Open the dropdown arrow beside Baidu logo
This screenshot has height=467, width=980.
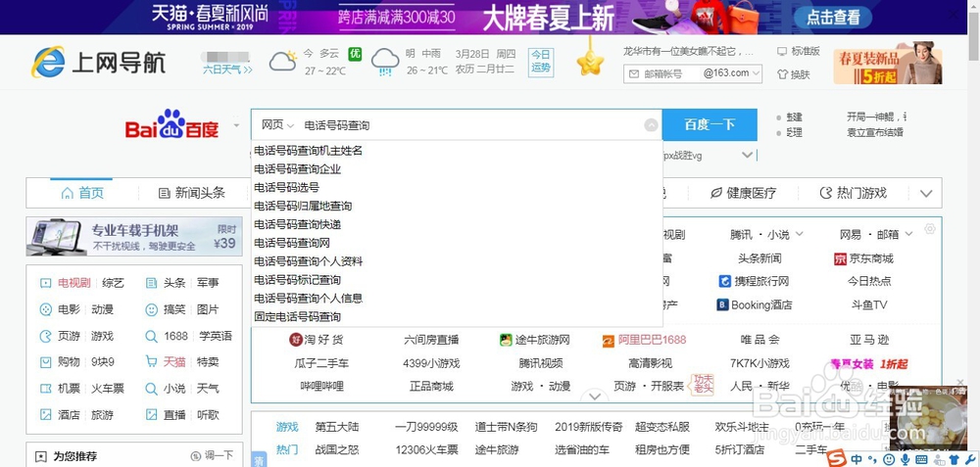tap(236, 125)
